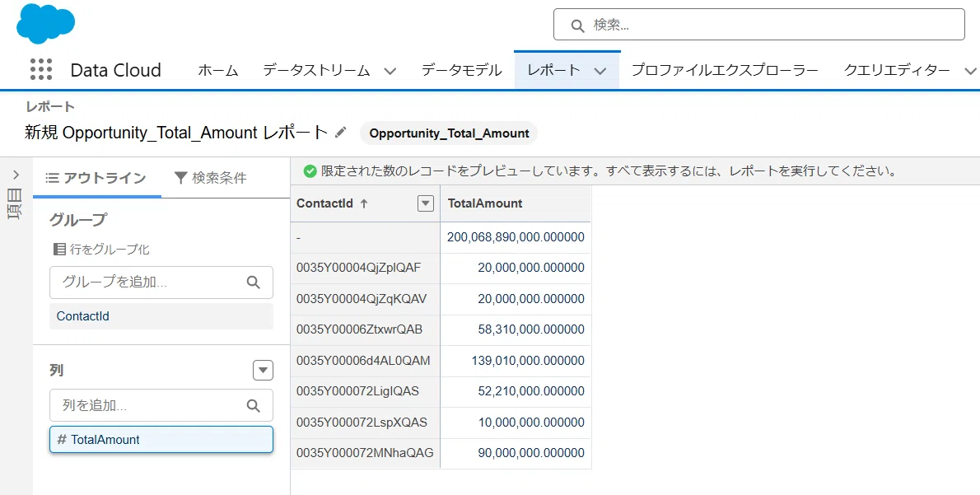The height and width of the screenshot is (495, 980).
Task: Open the データモデル tab
Action: coord(462,70)
